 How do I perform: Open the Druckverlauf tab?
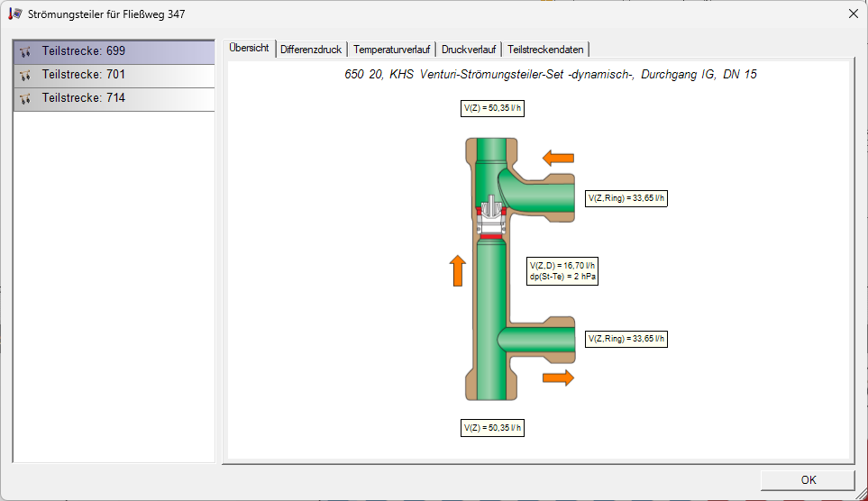coord(469,50)
